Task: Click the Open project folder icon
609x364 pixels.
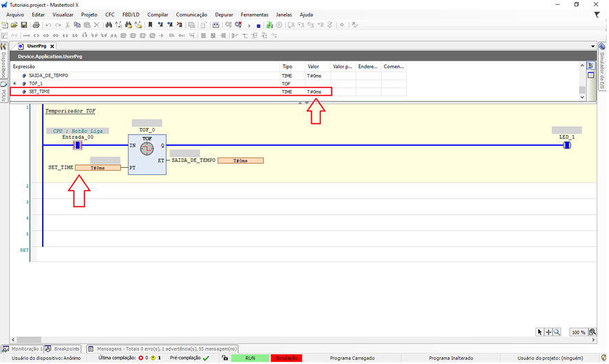Action: [x=14, y=25]
